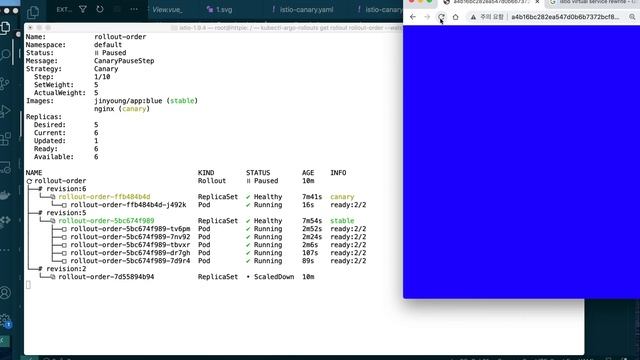This screenshot has height=360, width=640.
Task: Open Source Control in the activity bar
Action: pos(5,83)
